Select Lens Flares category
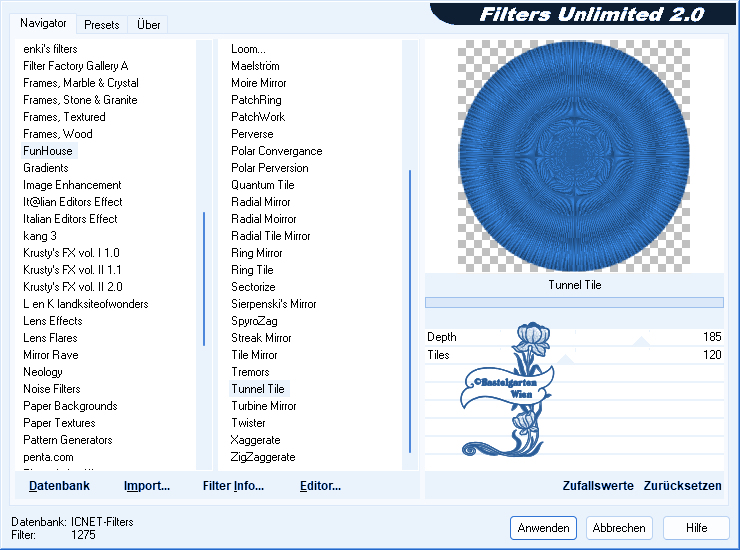The width and height of the screenshot is (740, 550). click(50, 338)
